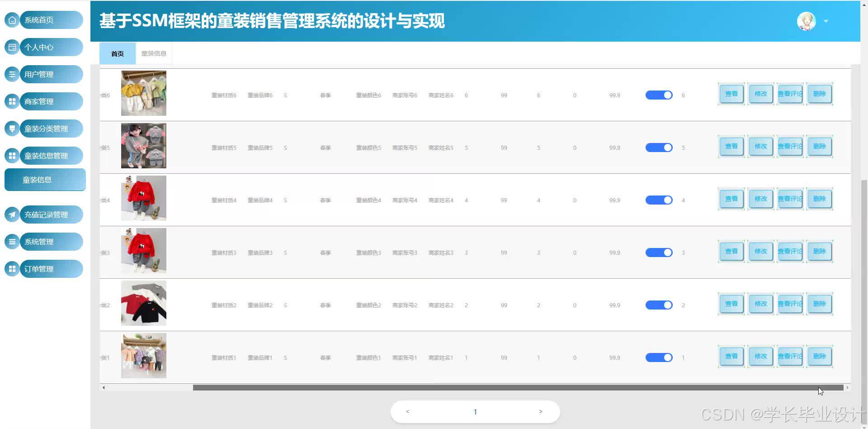Click the grid icon beside 订单管理
Image resolution: width=868 pixels, height=429 pixels.
(12, 269)
